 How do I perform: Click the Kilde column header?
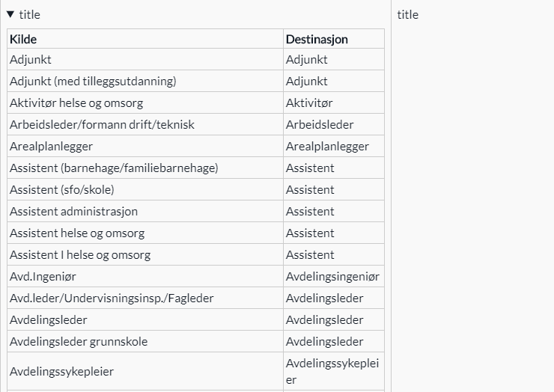click(x=23, y=39)
